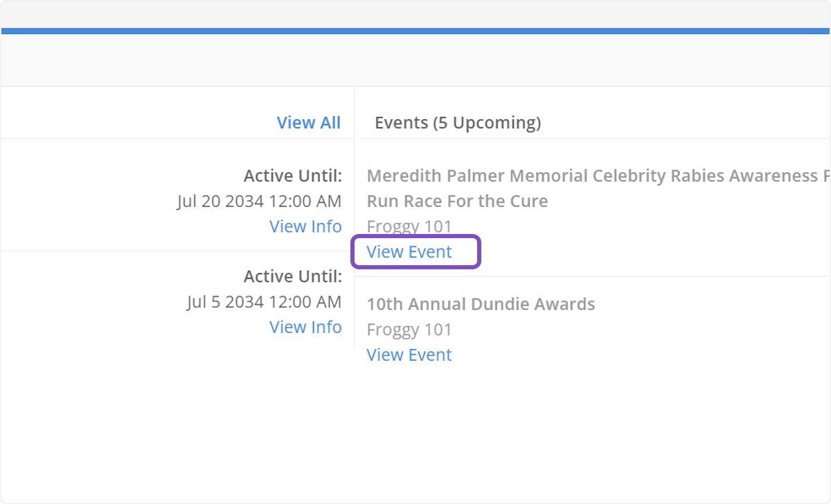Open View Info for Jul 5 2034 entry
This screenshot has height=504, width=831.
[305, 327]
